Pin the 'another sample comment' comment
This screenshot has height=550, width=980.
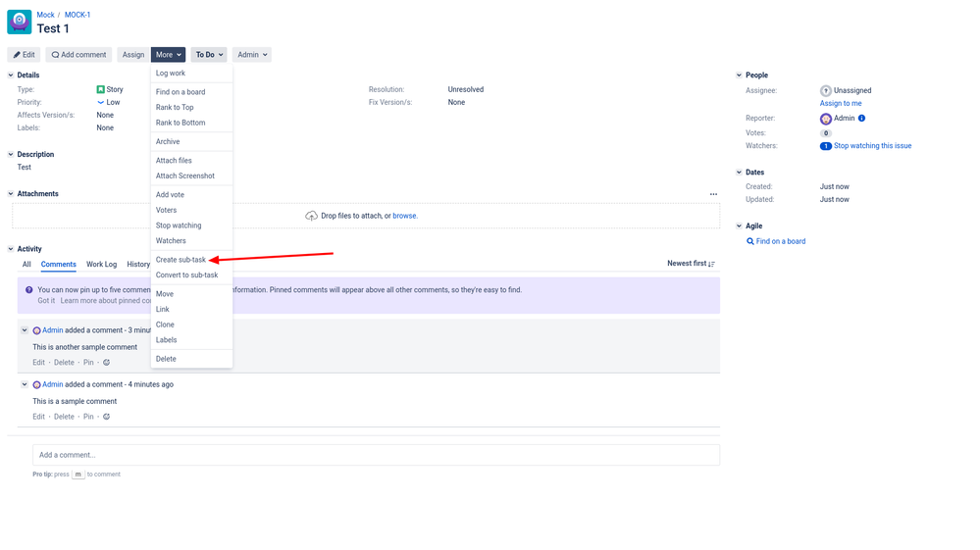(88, 362)
